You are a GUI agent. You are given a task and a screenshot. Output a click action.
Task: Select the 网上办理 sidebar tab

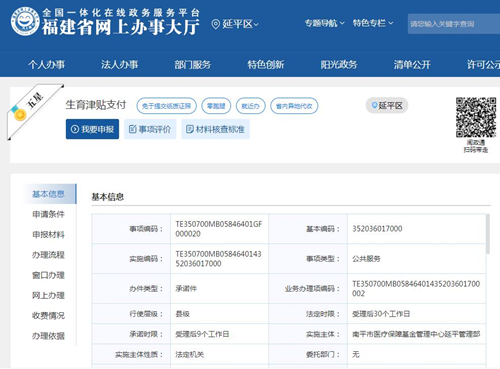click(49, 295)
